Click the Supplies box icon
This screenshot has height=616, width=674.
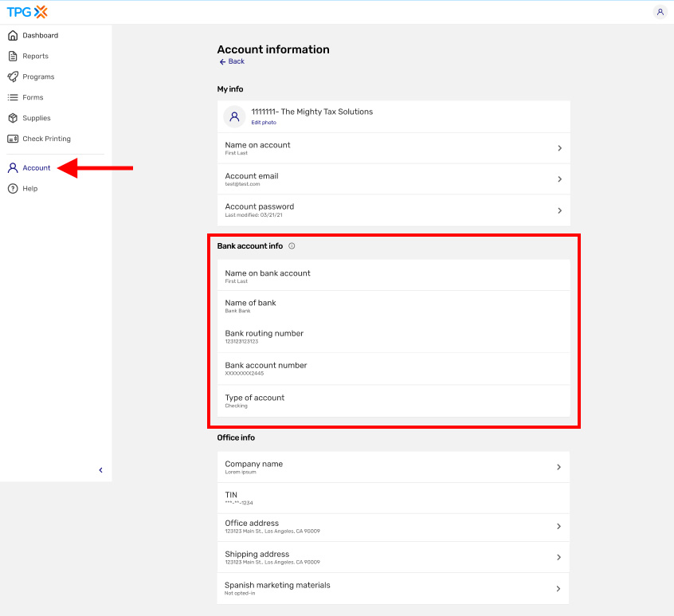(x=13, y=118)
